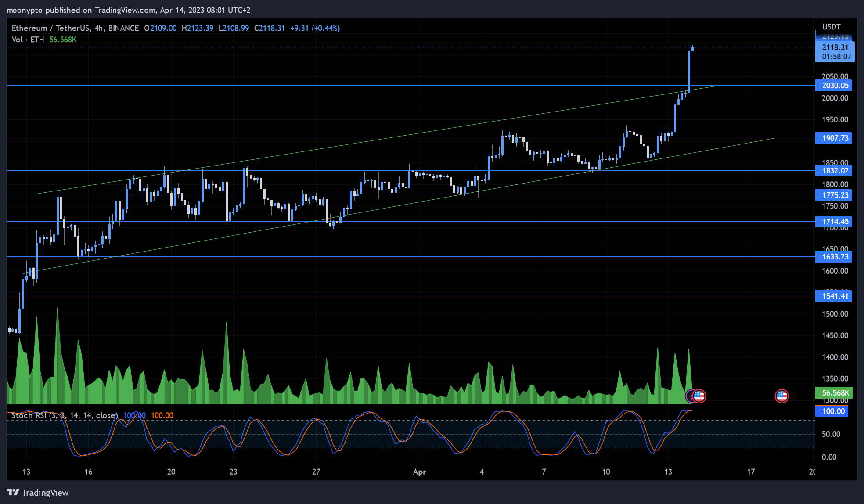The image size is (864, 504).
Task: Click the 4 date label on the time axis
Action: click(482, 472)
